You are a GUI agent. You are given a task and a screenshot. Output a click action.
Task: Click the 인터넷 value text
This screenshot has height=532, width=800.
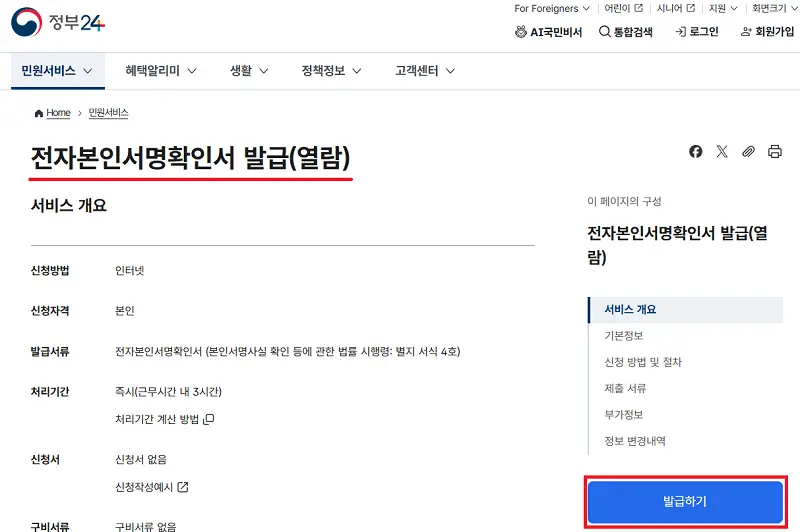(x=130, y=271)
